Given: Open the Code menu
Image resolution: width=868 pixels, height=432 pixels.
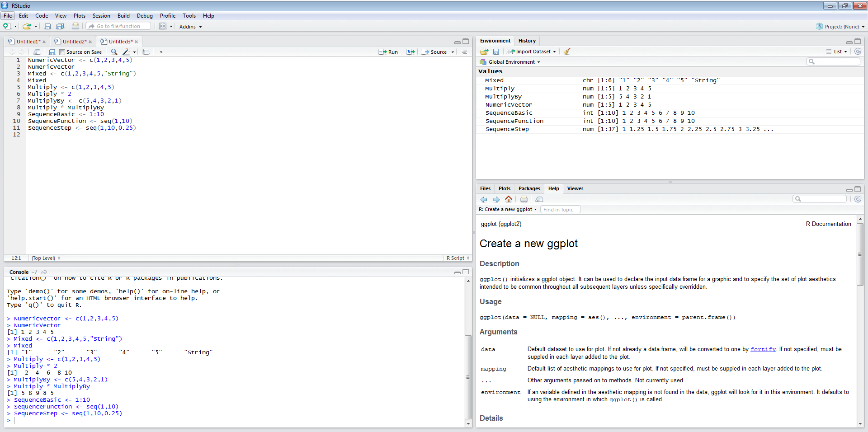Looking at the screenshot, I should pos(42,15).
